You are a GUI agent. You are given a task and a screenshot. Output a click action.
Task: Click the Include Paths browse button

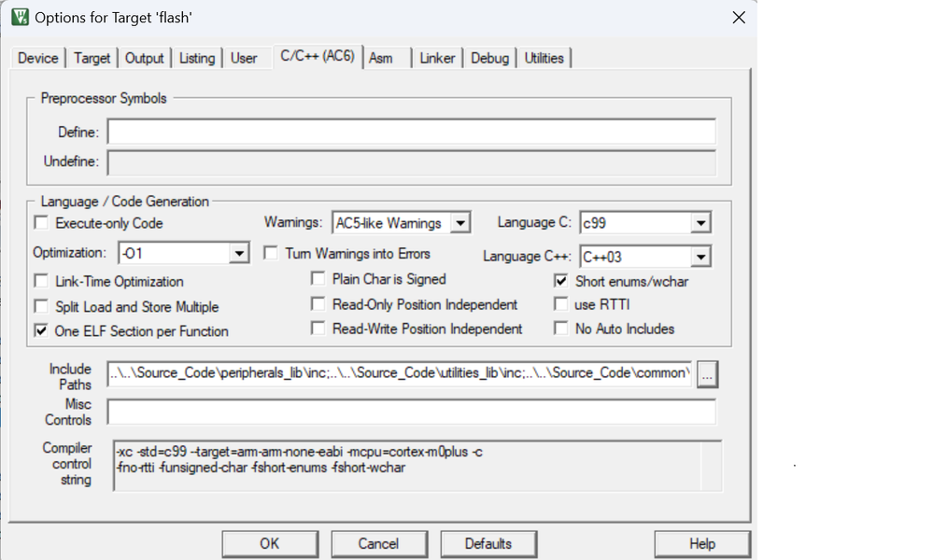(707, 374)
